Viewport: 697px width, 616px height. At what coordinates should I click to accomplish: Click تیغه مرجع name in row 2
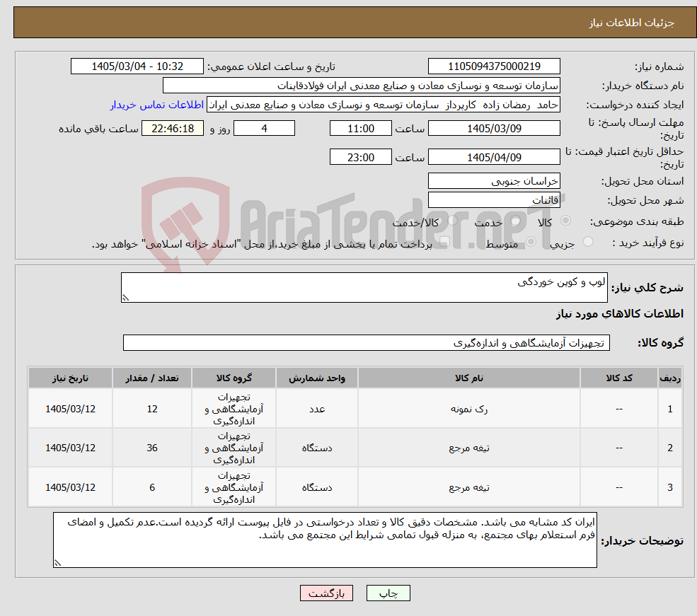469,448
